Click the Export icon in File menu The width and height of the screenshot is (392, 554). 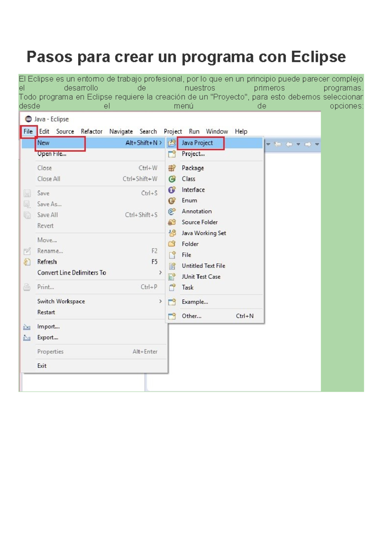tap(27, 338)
